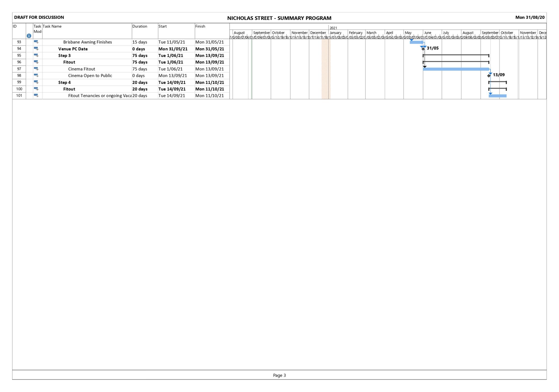Click the Cinema Open to Public milestone diamond

click(489, 76)
